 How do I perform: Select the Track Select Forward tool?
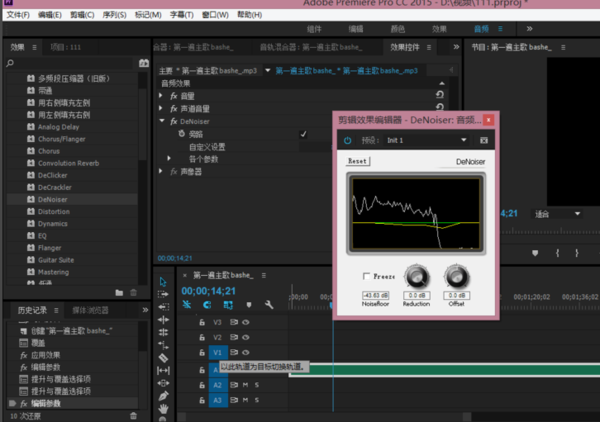point(163,294)
